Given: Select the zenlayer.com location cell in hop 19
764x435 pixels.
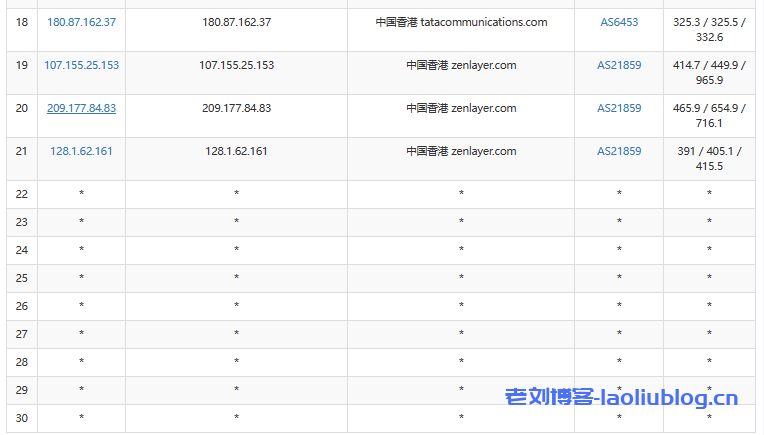Looking at the screenshot, I should coord(461,65).
